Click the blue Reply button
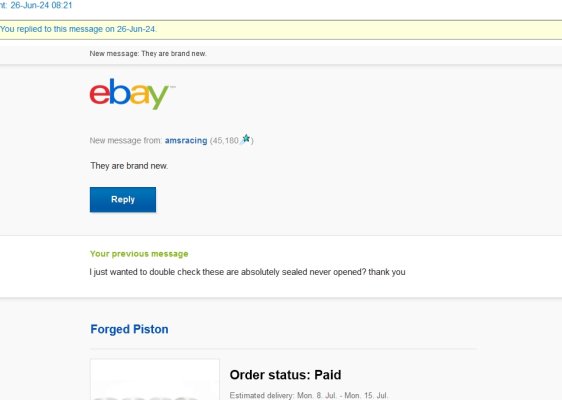The height and width of the screenshot is (400, 562). 123,200
